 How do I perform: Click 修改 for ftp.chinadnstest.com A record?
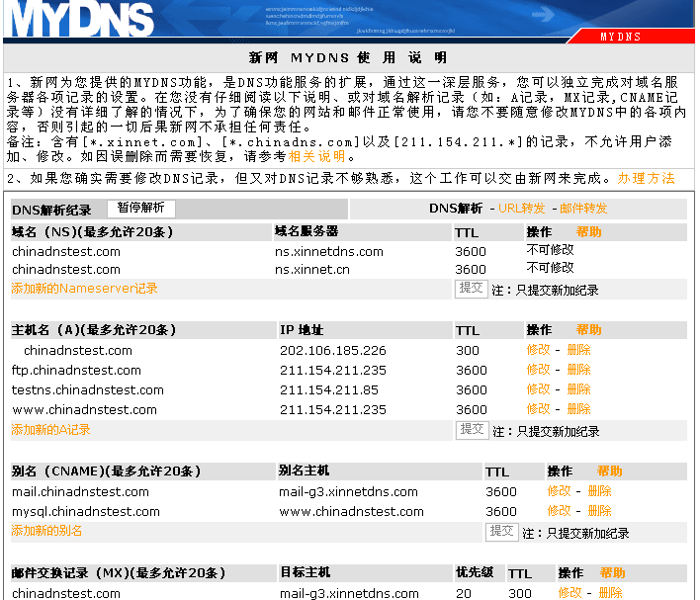[x=538, y=370]
